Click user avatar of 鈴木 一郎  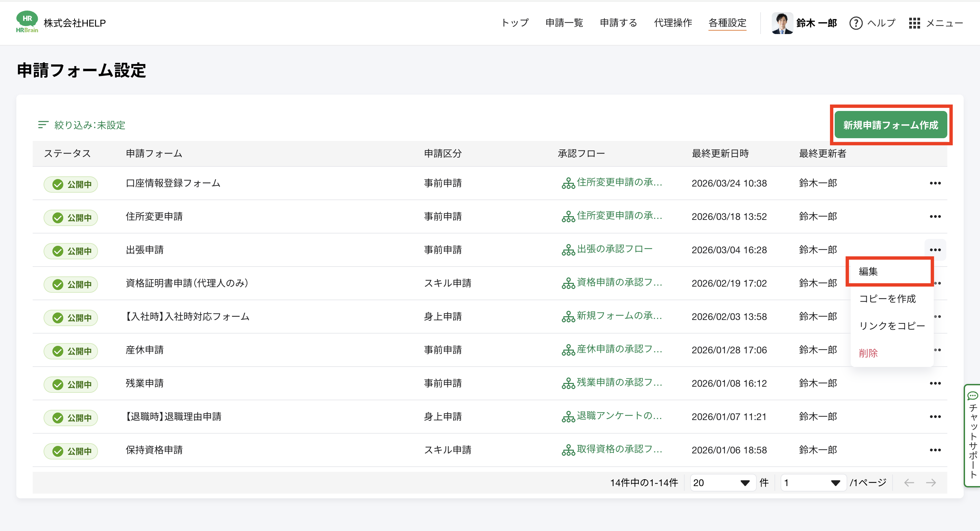[x=782, y=23]
